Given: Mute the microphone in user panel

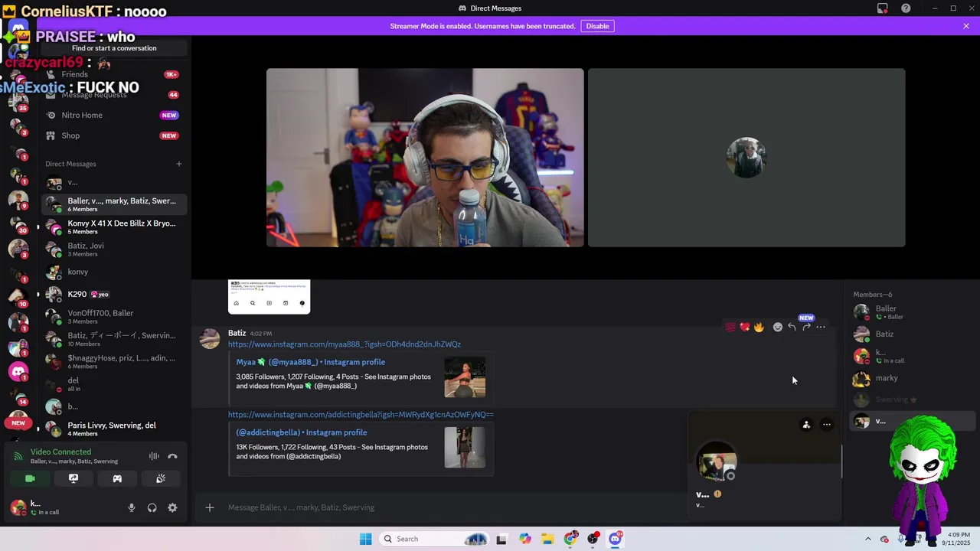Looking at the screenshot, I should (132, 507).
